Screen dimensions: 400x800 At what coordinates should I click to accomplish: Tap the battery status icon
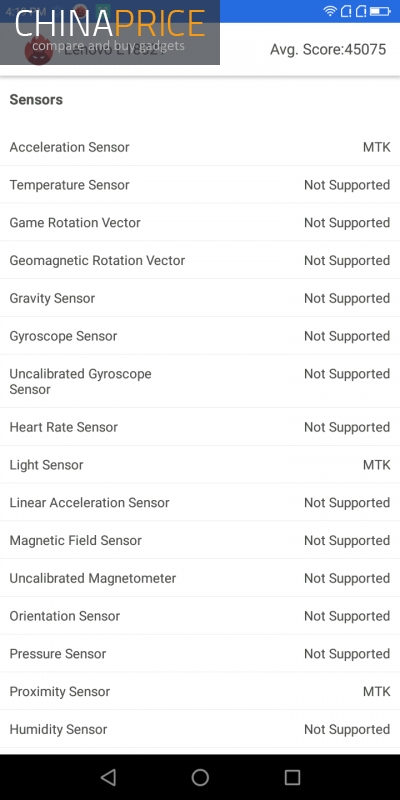point(380,11)
